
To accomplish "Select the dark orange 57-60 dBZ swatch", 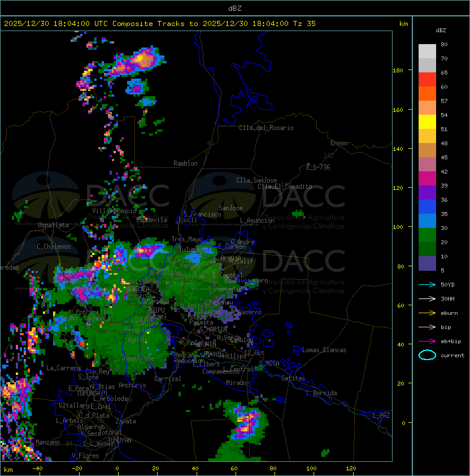I will click(427, 94).
